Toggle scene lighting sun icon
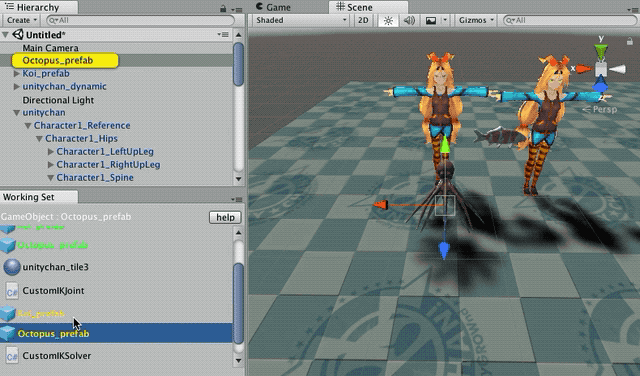This screenshot has width=640, height=376. point(388,20)
